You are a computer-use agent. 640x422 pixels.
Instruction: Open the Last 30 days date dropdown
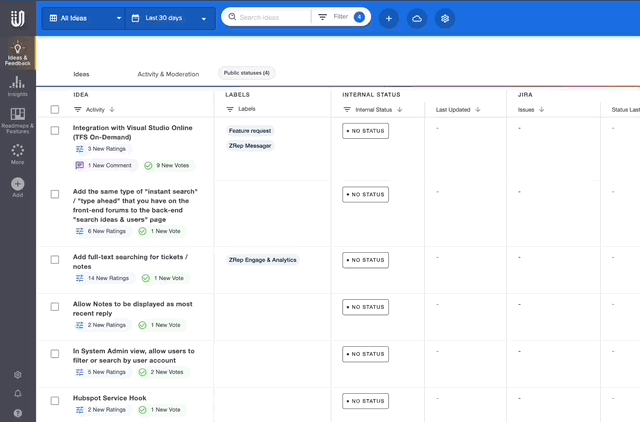tap(170, 18)
